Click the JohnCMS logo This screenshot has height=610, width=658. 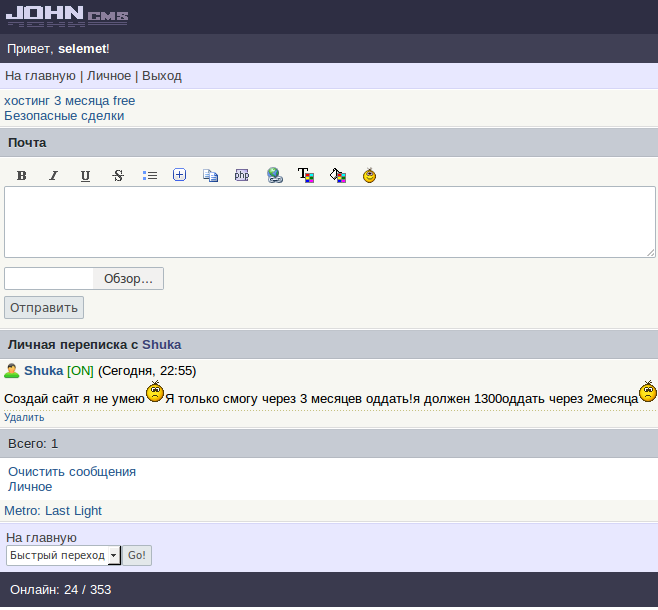pyautogui.click(x=67, y=16)
